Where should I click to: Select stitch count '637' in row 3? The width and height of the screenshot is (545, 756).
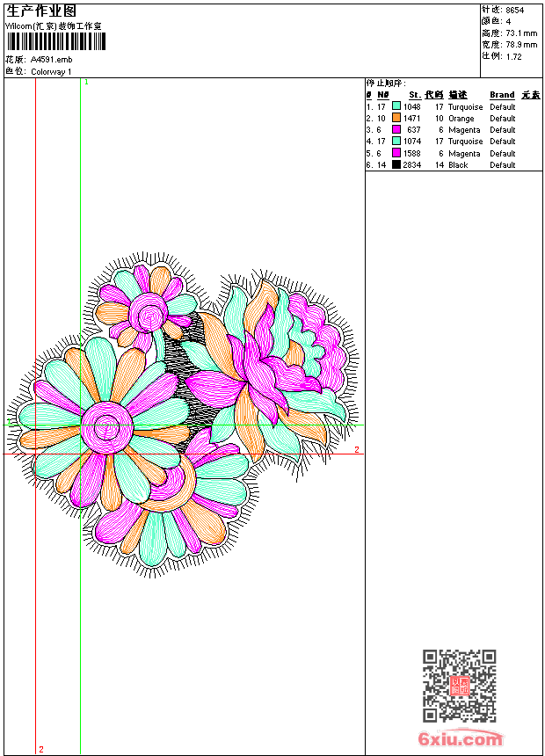tap(414, 130)
